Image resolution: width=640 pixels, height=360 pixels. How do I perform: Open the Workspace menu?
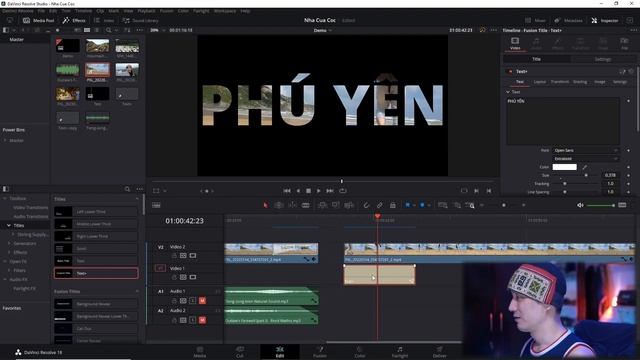(x=224, y=11)
